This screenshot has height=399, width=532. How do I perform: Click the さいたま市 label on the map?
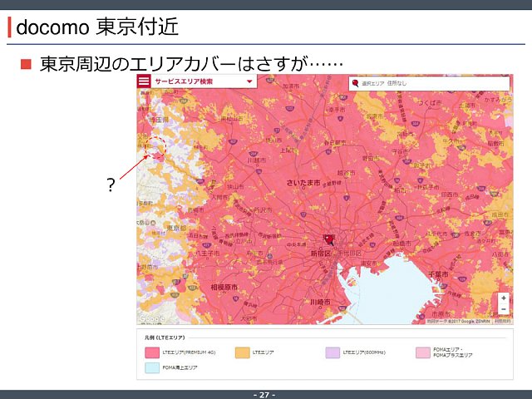[303, 183]
